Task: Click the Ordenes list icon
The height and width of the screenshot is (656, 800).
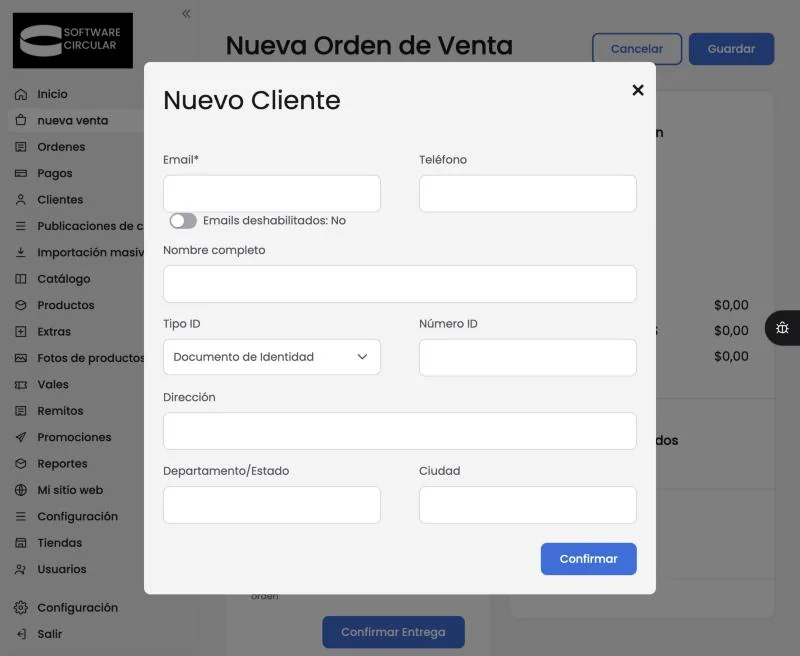Action: (x=21, y=147)
